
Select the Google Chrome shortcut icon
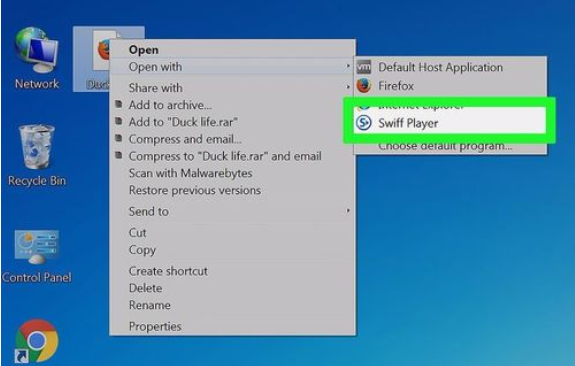pyautogui.click(x=37, y=341)
